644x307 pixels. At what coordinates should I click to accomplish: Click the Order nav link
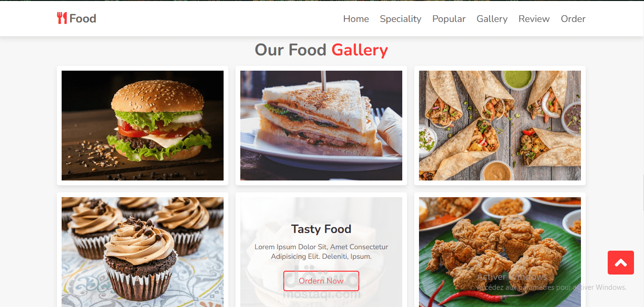click(573, 19)
